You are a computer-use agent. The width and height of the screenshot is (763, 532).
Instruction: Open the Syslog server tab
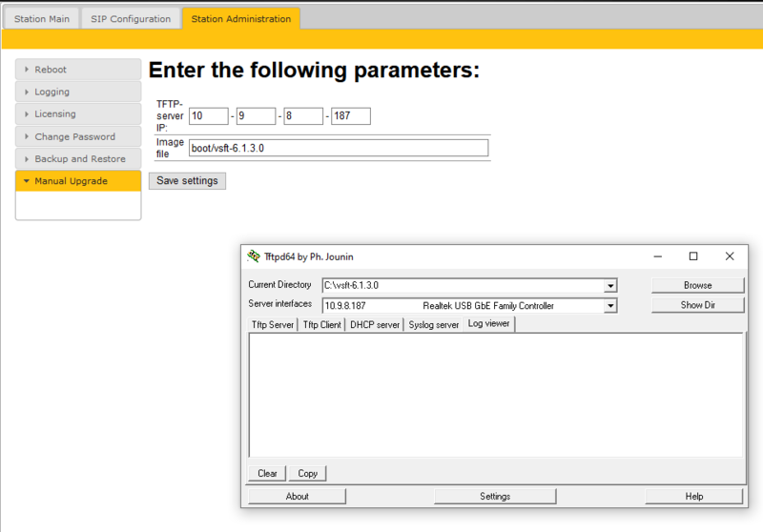tap(434, 324)
